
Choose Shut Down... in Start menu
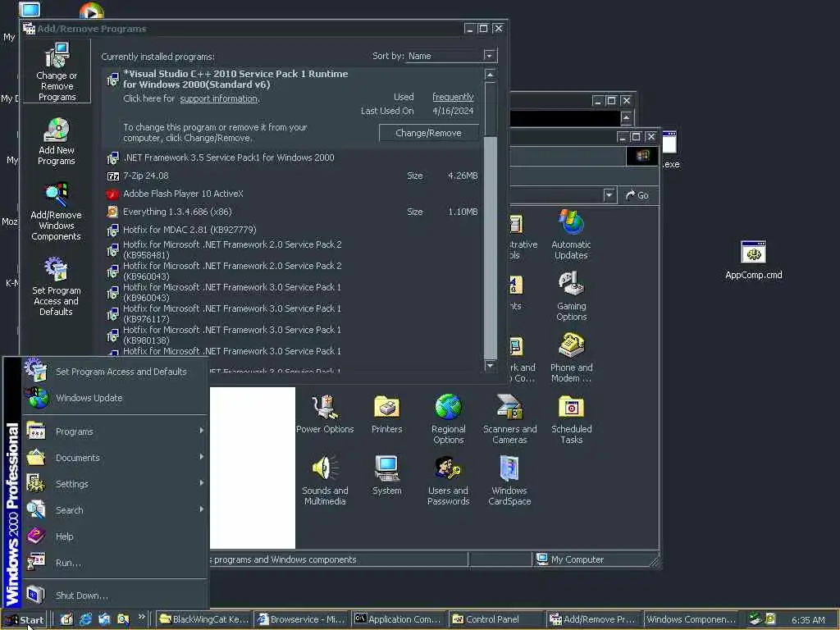tap(114, 596)
